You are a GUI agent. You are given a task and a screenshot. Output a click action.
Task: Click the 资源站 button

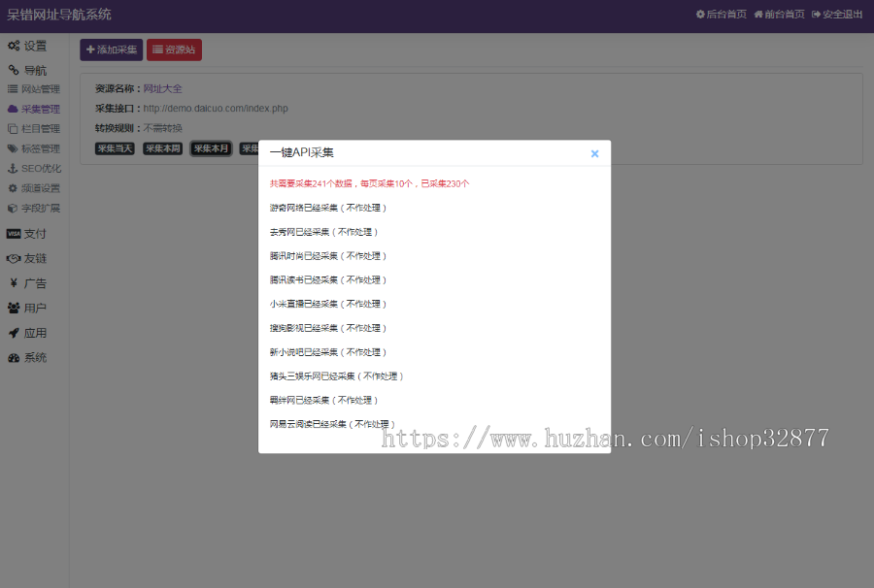pyautogui.click(x=174, y=49)
